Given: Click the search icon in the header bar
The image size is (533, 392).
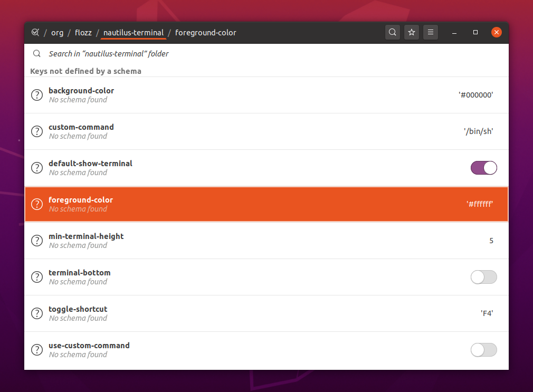Looking at the screenshot, I should (393, 32).
